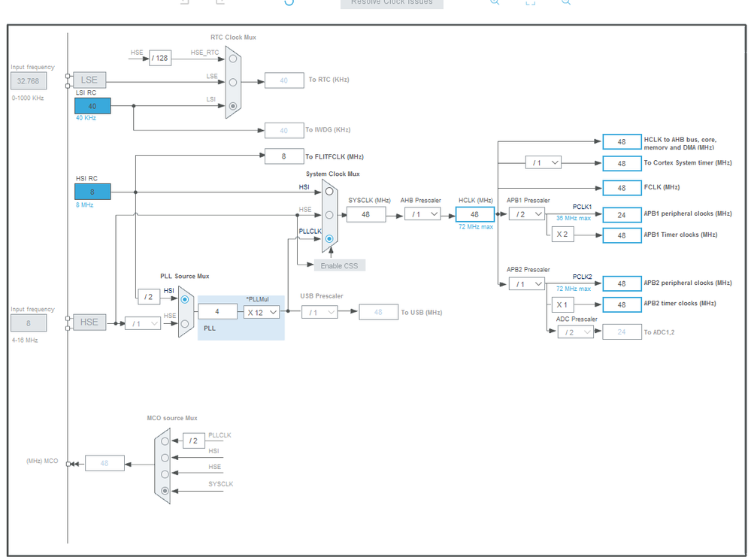
Task: Open the Cortex System timer divider dropdown
Action: point(543,163)
